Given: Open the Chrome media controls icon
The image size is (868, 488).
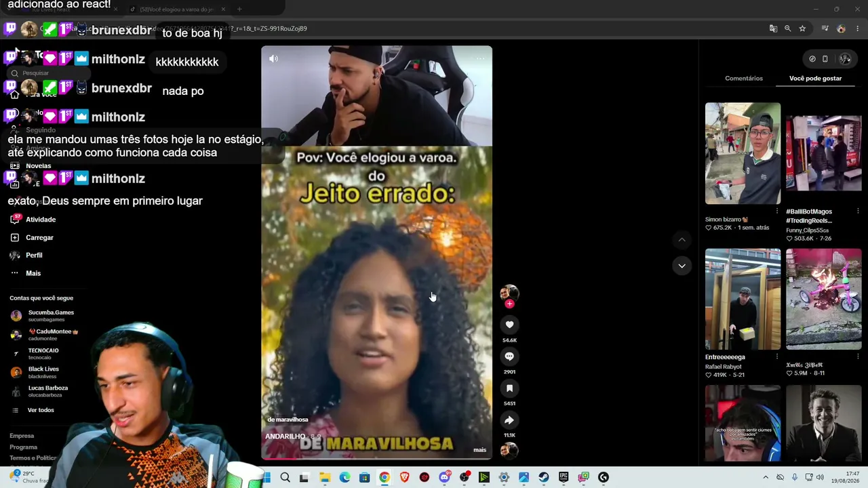Looking at the screenshot, I should (825, 28).
